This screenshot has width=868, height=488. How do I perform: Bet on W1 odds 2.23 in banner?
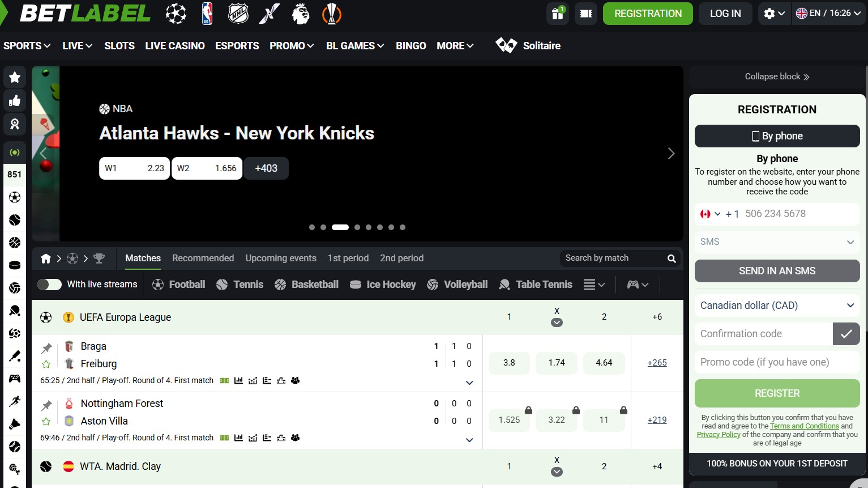pyautogui.click(x=134, y=168)
